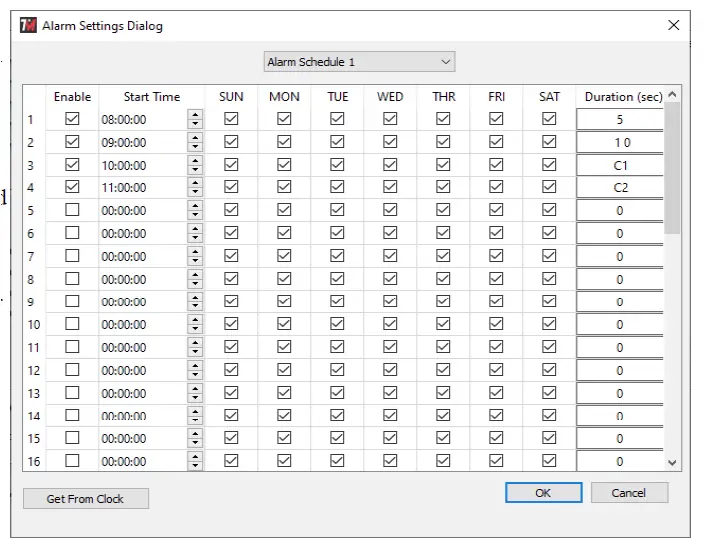Screen dimensions: 705x548
Task: Toggle FRI checkbox in row 7
Action: 496,255
